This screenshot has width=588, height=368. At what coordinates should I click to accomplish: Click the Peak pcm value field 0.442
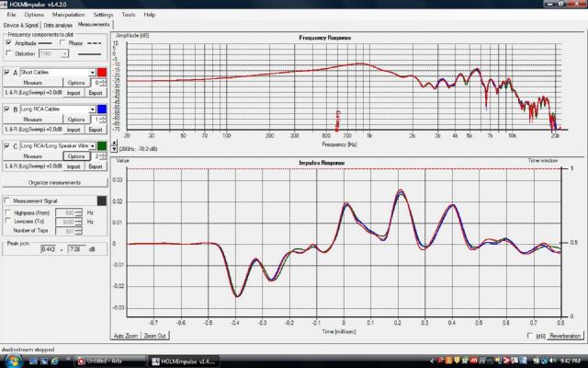pyautogui.click(x=49, y=248)
